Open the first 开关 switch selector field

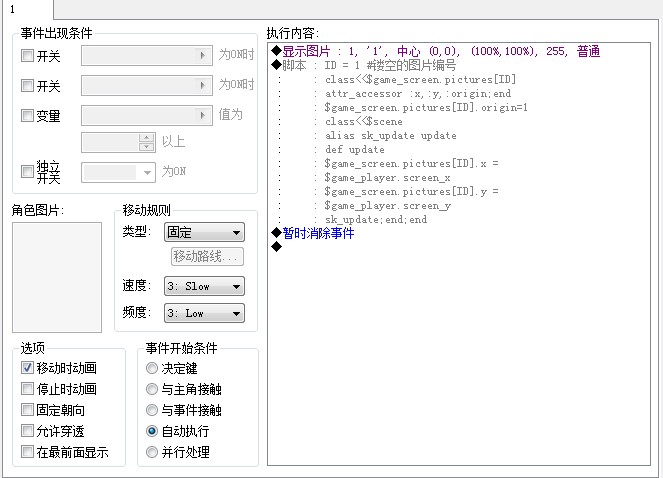(x=147, y=55)
